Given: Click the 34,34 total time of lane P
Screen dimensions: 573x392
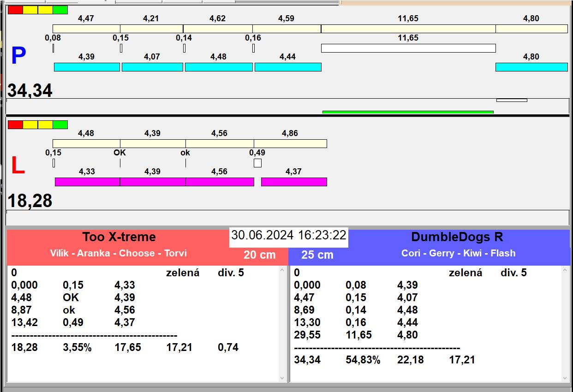Looking at the screenshot, I should (30, 90).
